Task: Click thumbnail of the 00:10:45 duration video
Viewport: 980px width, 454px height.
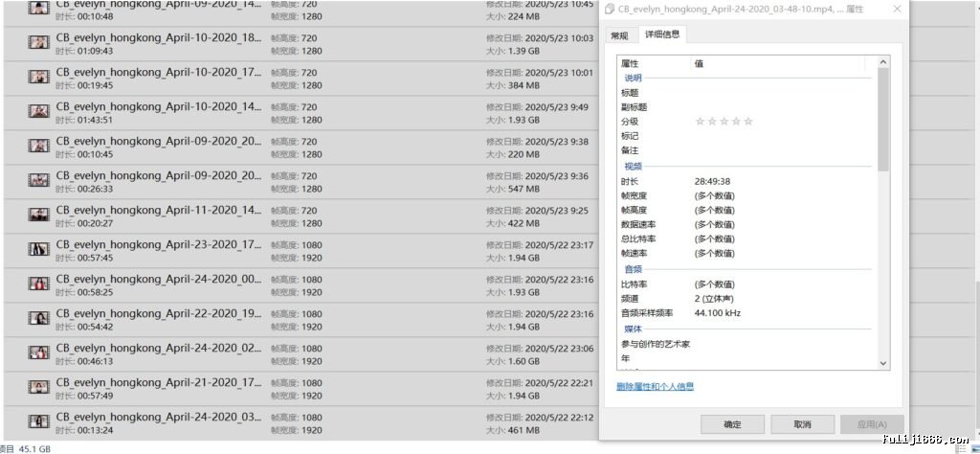Action: click(38, 146)
